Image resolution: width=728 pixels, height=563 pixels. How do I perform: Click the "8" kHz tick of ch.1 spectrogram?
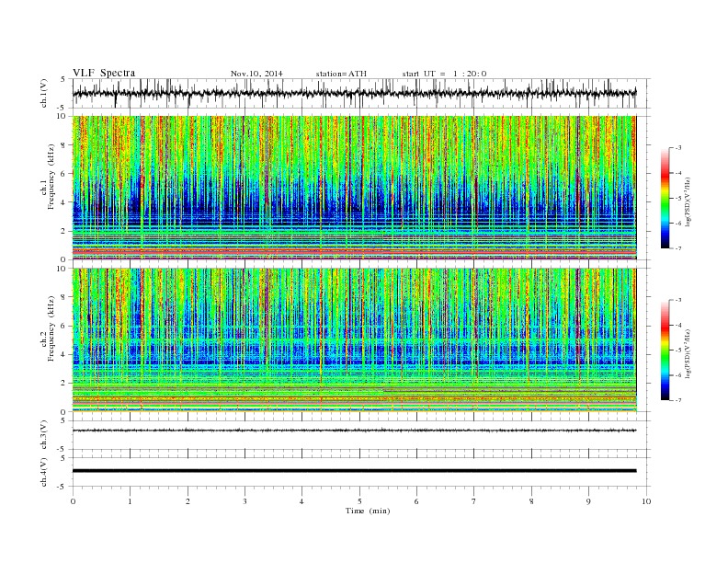pyautogui.click(x=63, y=145)
